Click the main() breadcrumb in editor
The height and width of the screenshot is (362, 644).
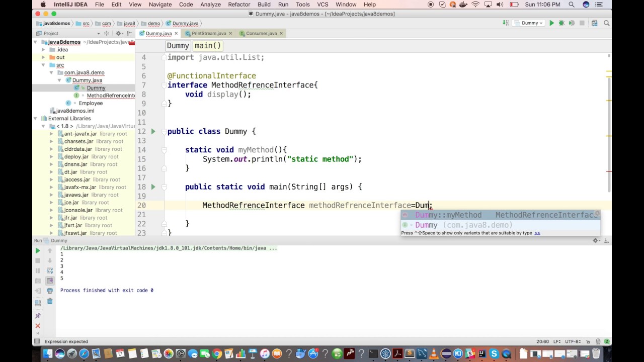click(208, 46)
